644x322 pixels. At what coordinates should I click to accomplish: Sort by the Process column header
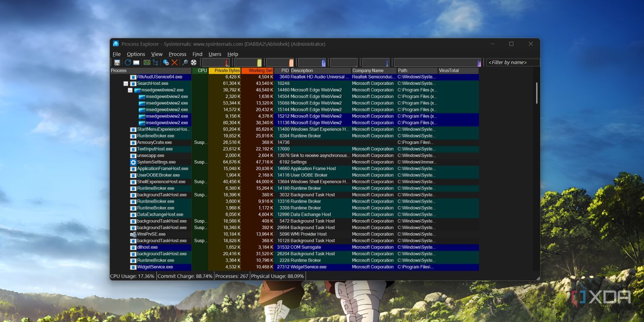pyautogui.click(x=151, y=70)
